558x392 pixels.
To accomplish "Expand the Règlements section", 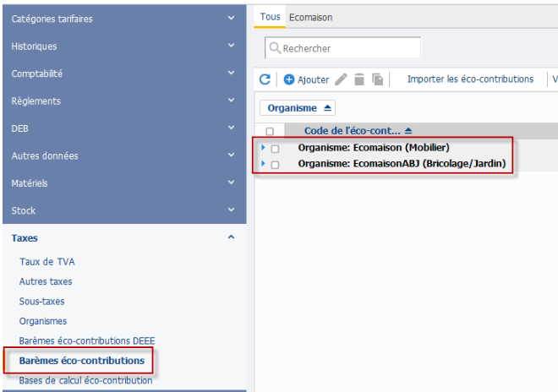I will click(x=232, y=100).
